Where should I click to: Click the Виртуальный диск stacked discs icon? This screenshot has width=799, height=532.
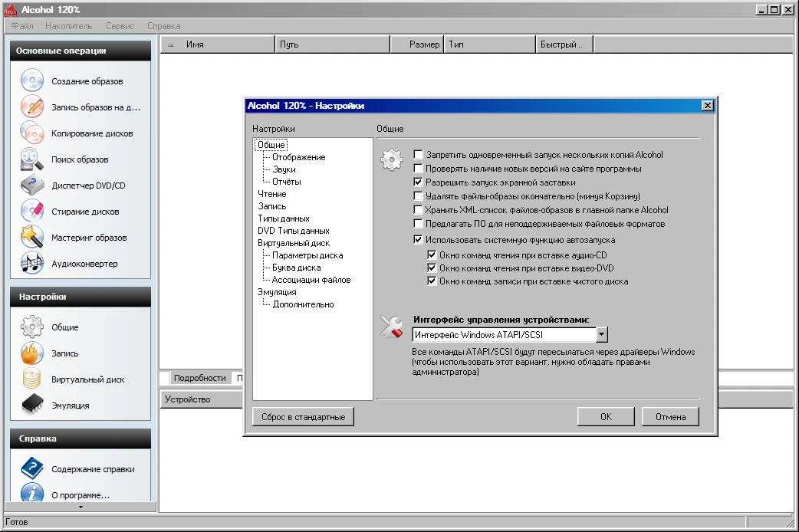click(x=32, y=379)
